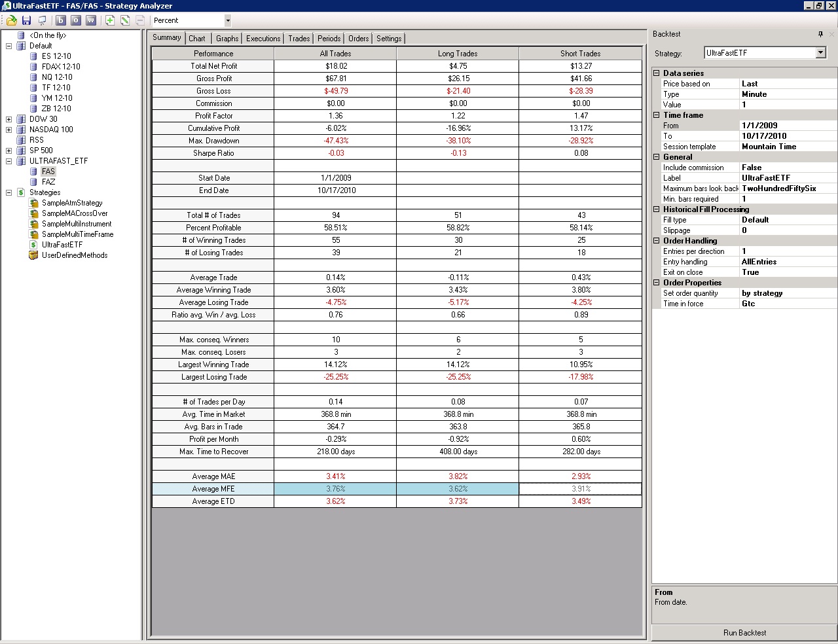Image resolution: width=838 pixels, height=644 pixels.
Task: Click the green plus add-item icon
Action: click(x=110, y=20)
